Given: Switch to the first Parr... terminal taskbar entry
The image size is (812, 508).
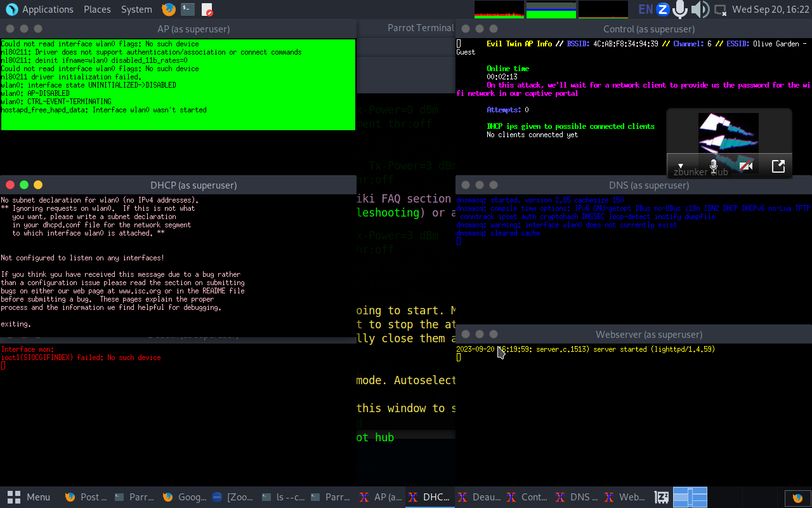Looking at the screenshot, I should [x=134, y=497].
